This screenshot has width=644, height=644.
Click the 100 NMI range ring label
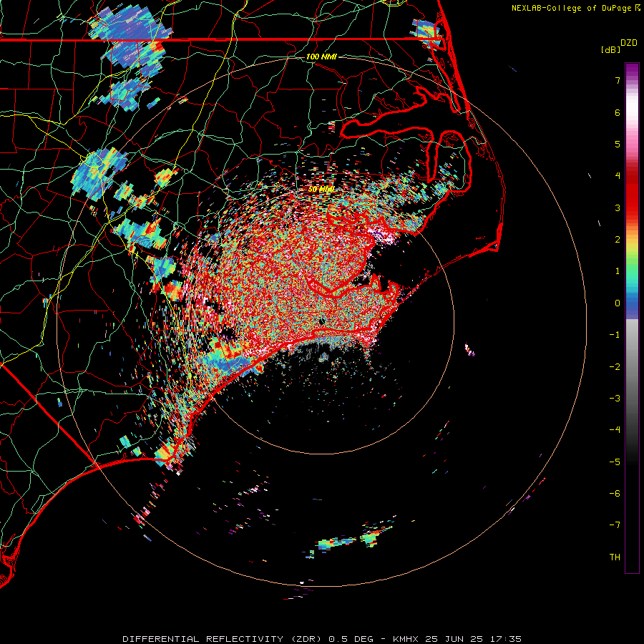pyautogui.click(x=321, y=57)
